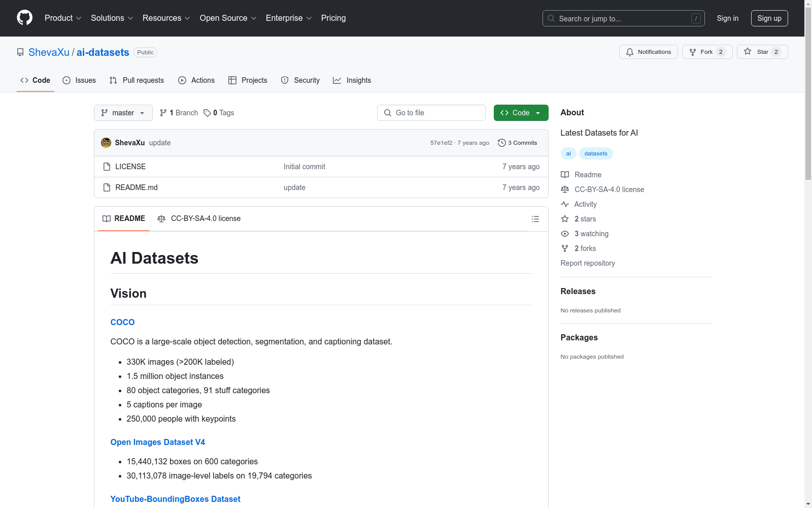
Task: Open the Open Images Dataset V4 link
Action: tap(158, 442)
